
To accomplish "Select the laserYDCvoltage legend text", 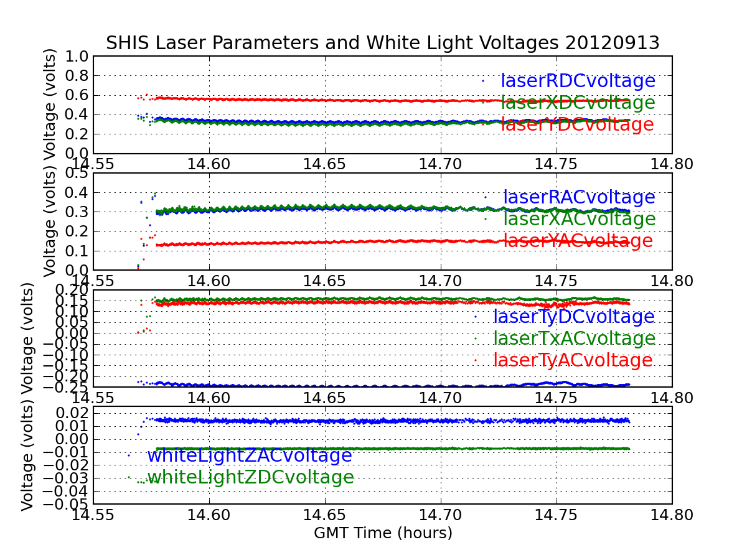I will pos(577,124).
